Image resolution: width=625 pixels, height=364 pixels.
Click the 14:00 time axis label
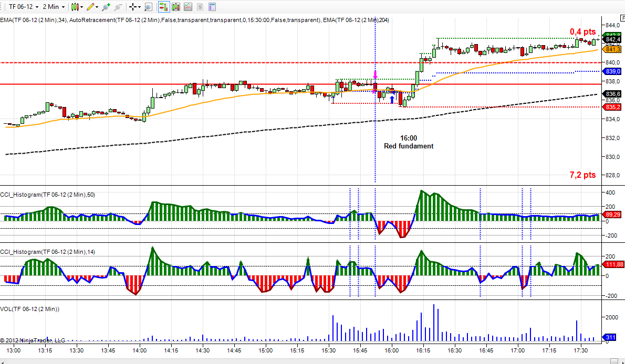[140, 350]
